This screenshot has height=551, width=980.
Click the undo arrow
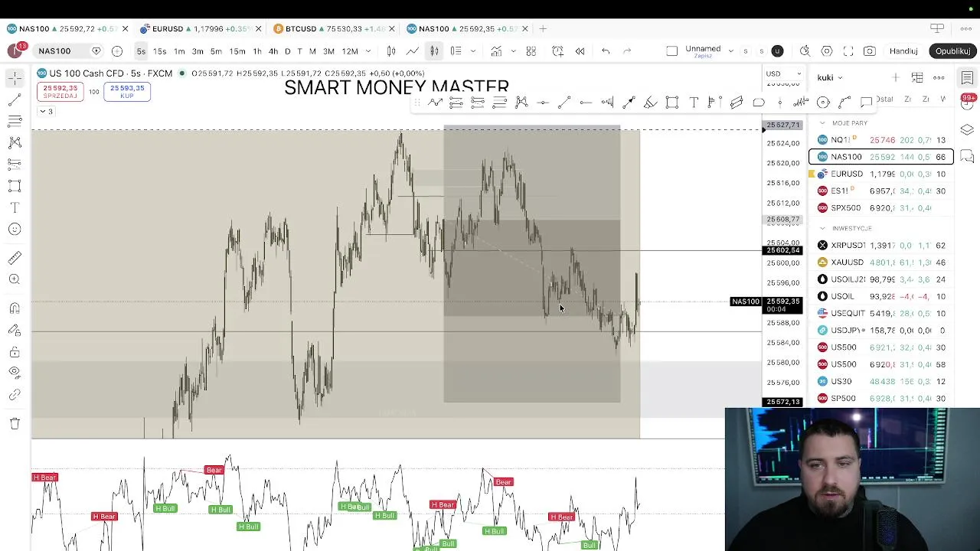click(606, 51)
